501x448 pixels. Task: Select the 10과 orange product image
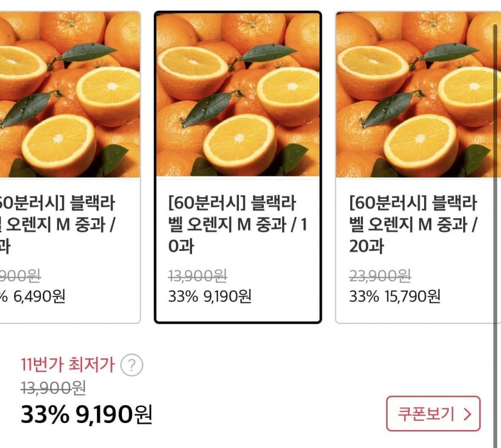pyautogui.click(x=238, y=95)
